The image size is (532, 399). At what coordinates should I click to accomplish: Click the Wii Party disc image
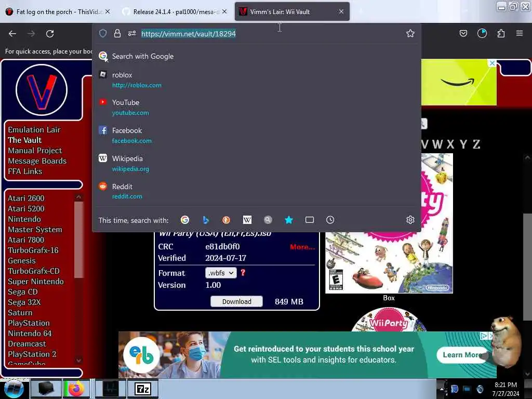[389, 320]
